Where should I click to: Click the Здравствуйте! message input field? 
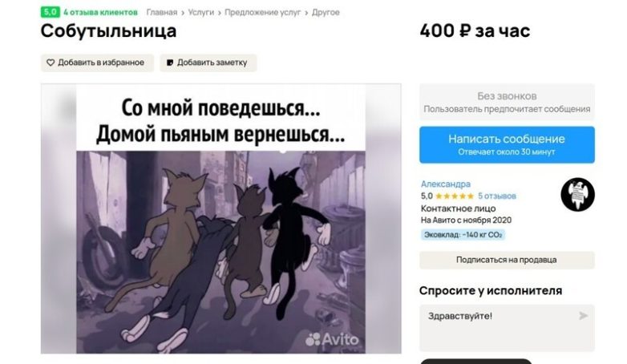pyautogui.click(x=507, y=328)
